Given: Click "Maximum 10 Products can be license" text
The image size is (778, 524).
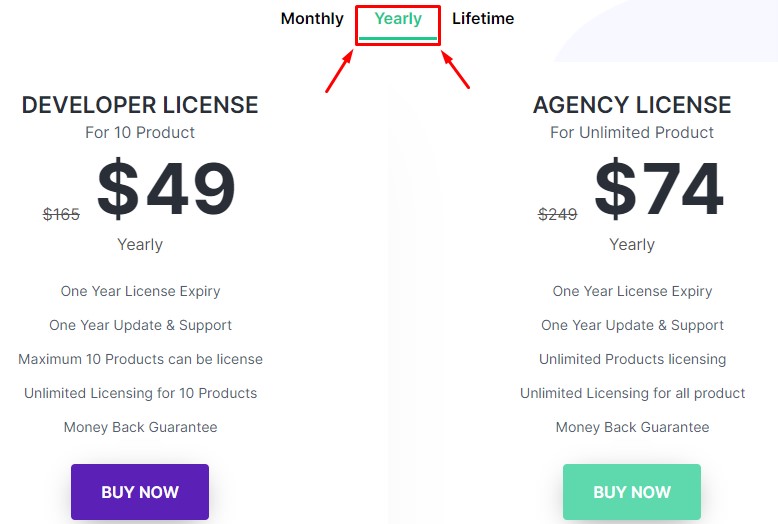Looking at the screenshot, I should (140, 359).
